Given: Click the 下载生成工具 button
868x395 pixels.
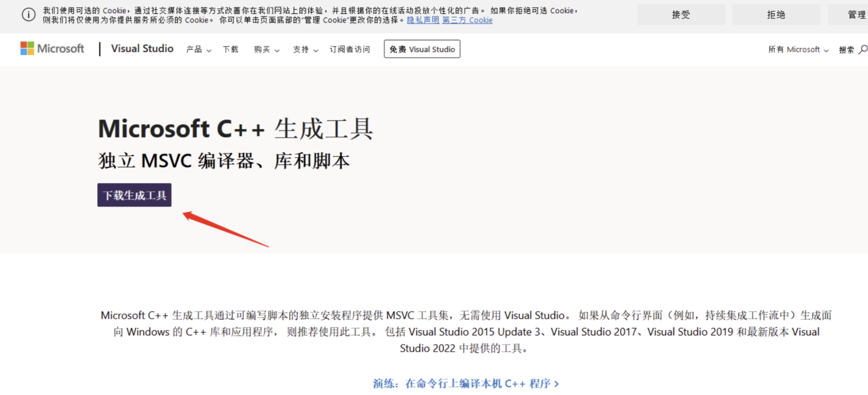Looking at the screenshot, I should pyautogui.click(x=134, y=195).
